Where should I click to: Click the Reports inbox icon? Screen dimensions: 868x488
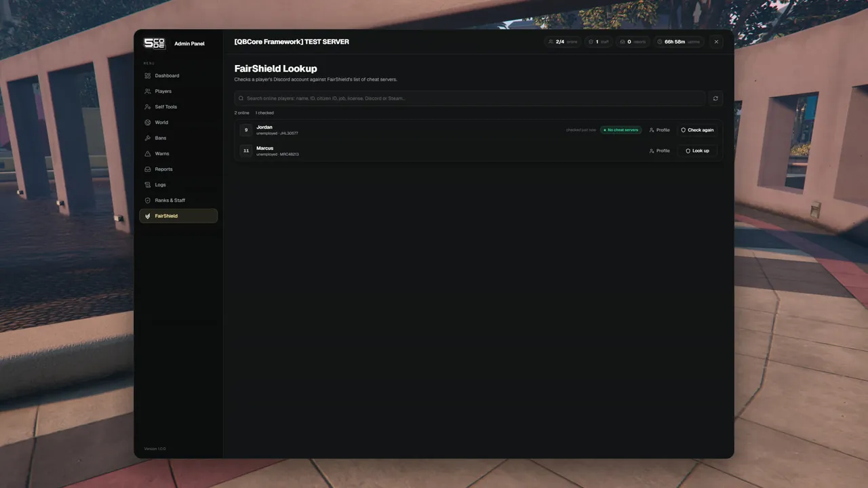[x=148, y=169]
